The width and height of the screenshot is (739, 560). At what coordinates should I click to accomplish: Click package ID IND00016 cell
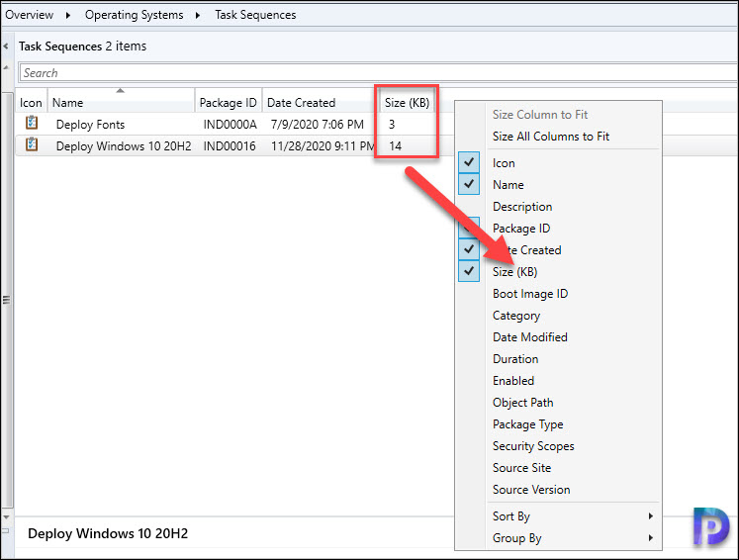[x=230, y=146]
